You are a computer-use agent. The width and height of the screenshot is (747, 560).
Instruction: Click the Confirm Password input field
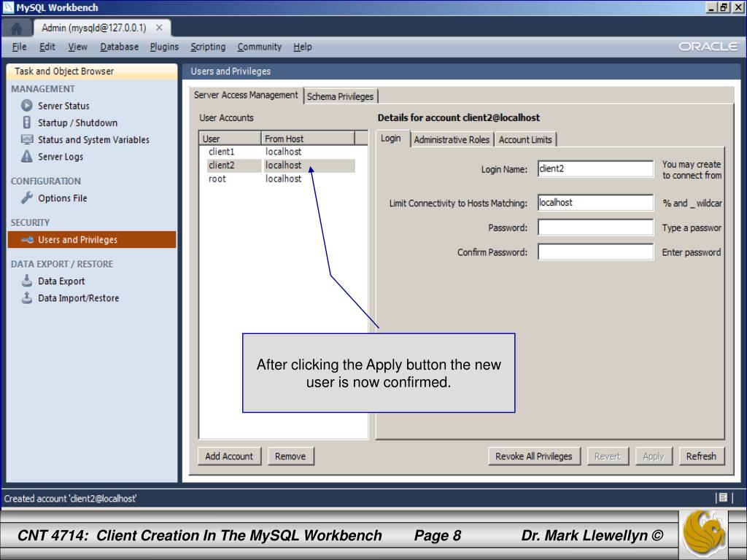pos(595,252)
